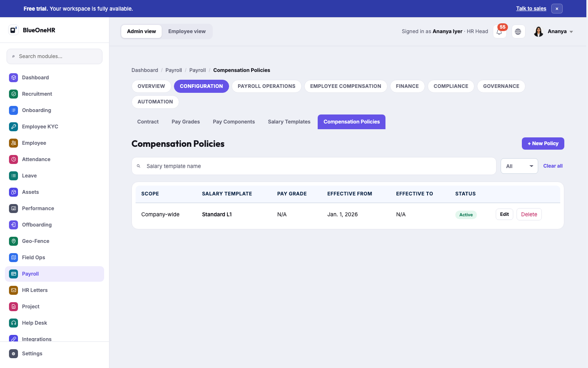Open the Geo-Fence pin icon
Screen dimensions: 588x368
pyautogui.click(x=13, y=241)
